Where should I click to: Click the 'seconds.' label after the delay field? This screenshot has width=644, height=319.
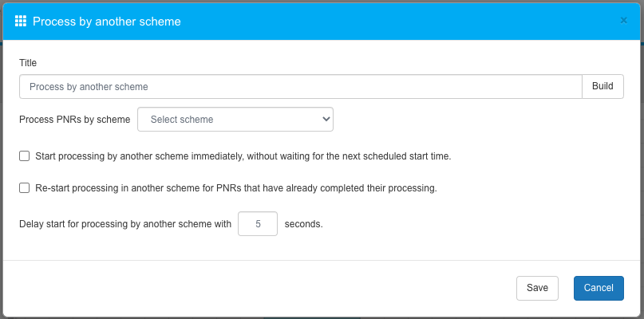click(304, 224)
